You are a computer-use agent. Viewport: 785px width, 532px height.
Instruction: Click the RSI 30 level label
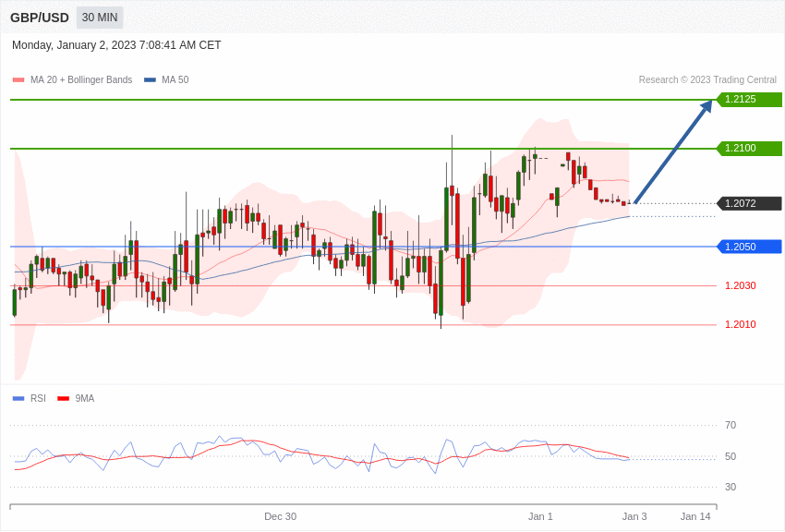coord(731,487)
